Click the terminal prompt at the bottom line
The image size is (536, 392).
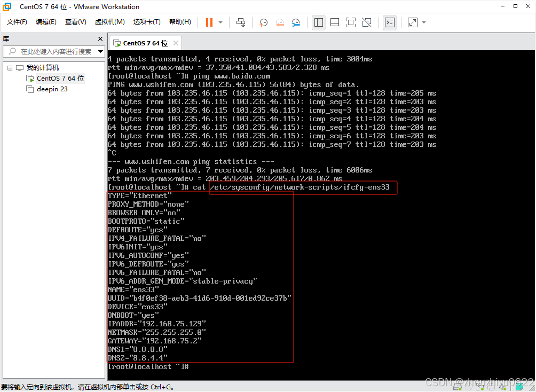pyautogui.click(x=148, y=367)
